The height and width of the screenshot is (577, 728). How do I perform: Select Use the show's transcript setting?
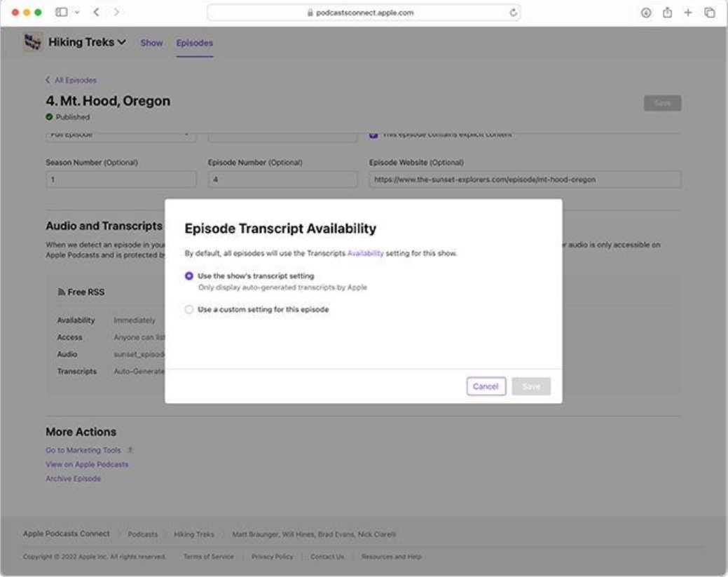(189, 276)
